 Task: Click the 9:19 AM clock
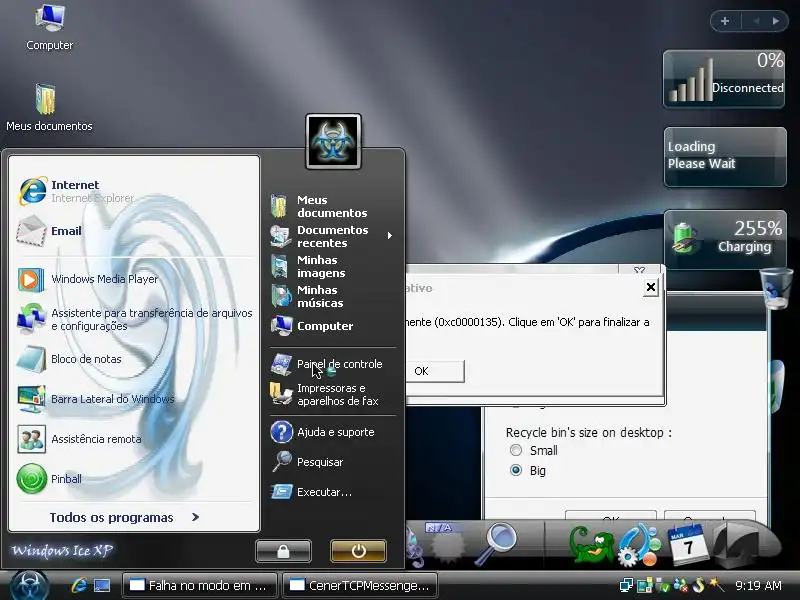click(x=758, y=585)
